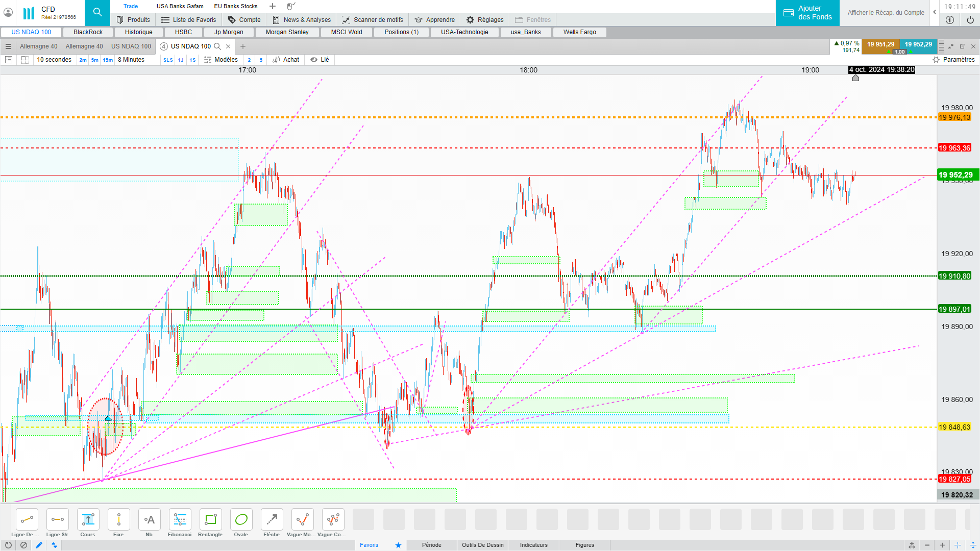The height and width of the screenshot is (551, 980).
Task: Select the Fibonacci drawing tool
Action: pyautogui.click(x=180, y=520)
